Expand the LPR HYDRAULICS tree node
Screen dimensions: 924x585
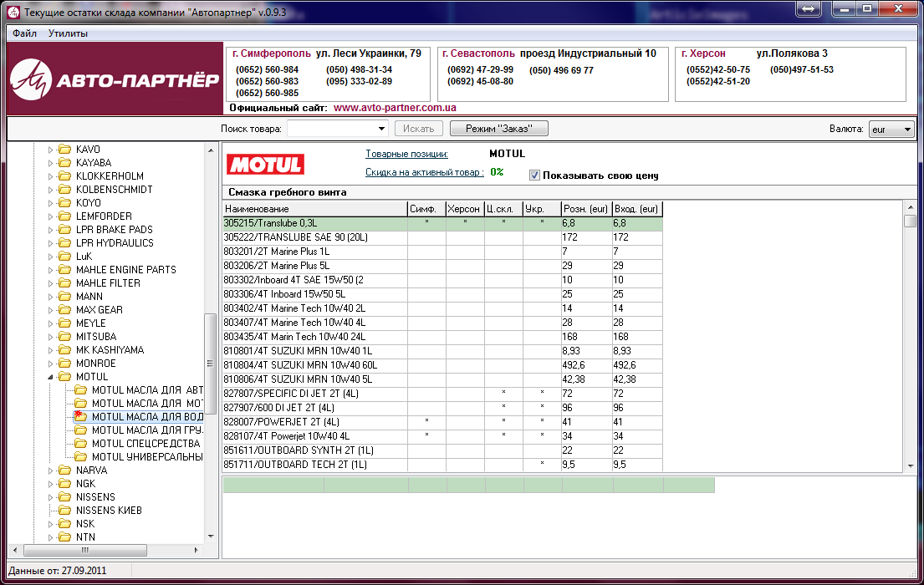click(x=50, y=243)
